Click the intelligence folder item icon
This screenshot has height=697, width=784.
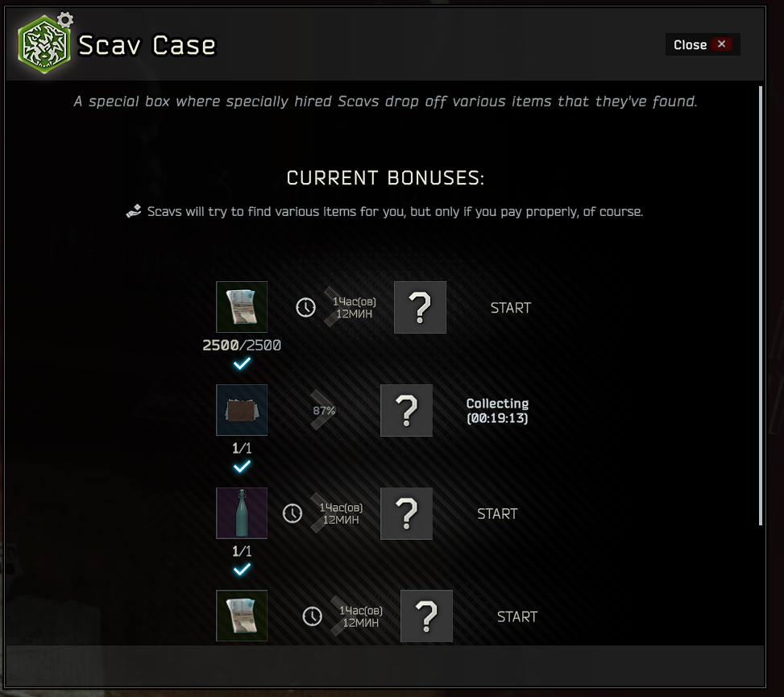242,410
